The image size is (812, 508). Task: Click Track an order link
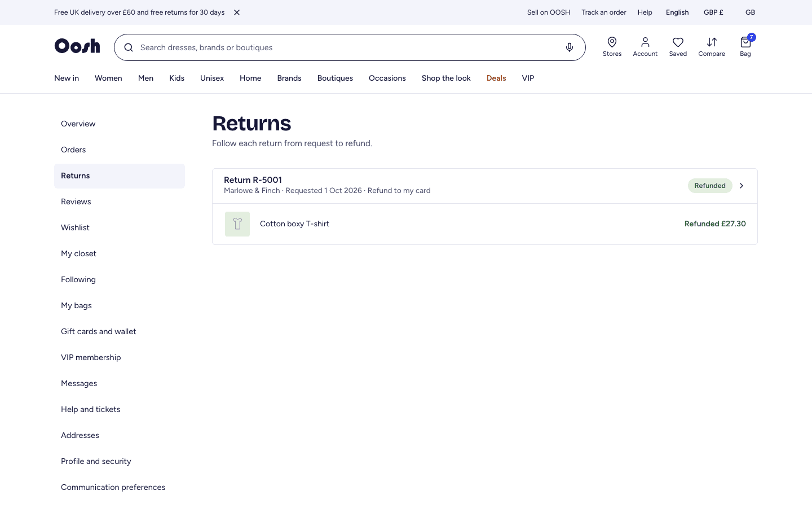click(604, 12)
